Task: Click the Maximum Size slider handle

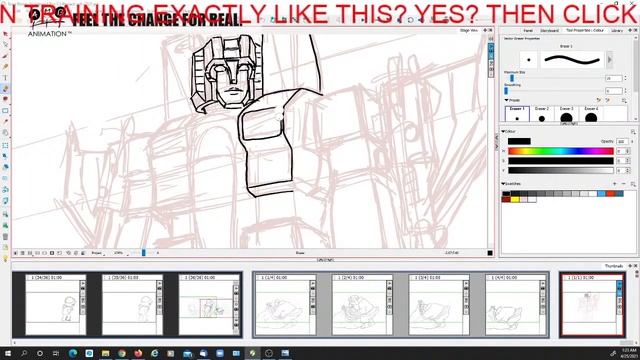Action: point(511,78)
